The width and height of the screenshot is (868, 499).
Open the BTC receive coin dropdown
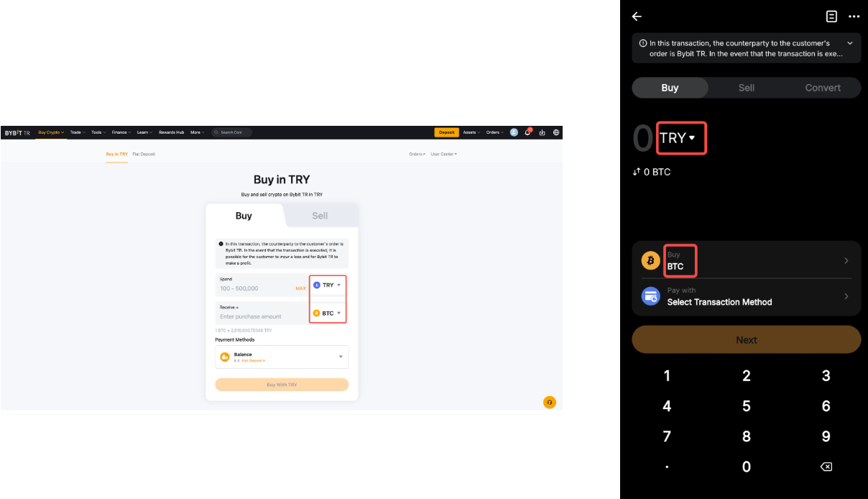pyautogui.click(x=328, y=313)
